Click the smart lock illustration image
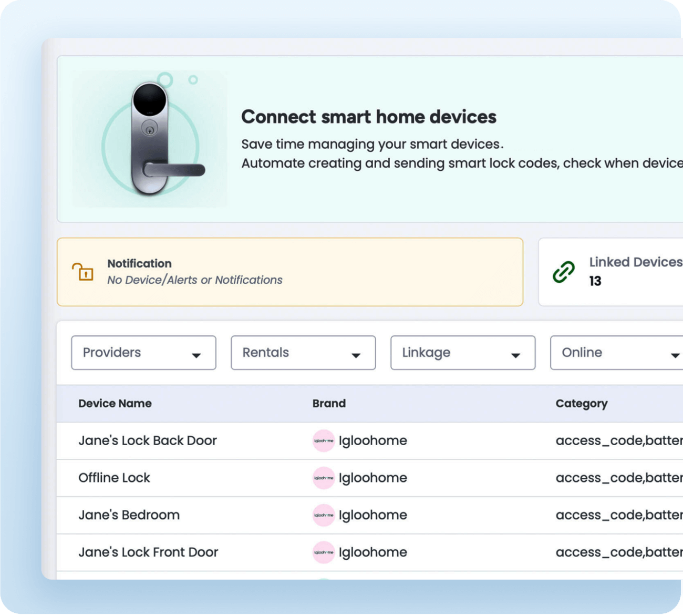The height and width of the screenshot is (616, 683). tap(150, 139)
